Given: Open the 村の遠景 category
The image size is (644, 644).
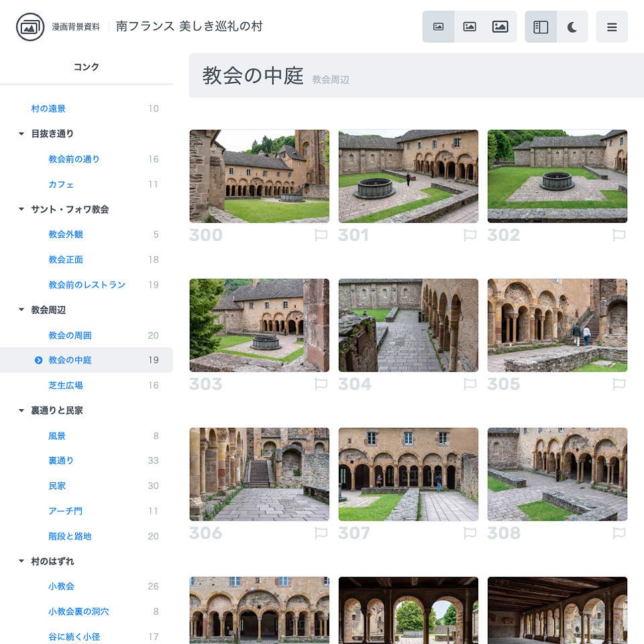Looking at the screenshot, I should 48,109.
